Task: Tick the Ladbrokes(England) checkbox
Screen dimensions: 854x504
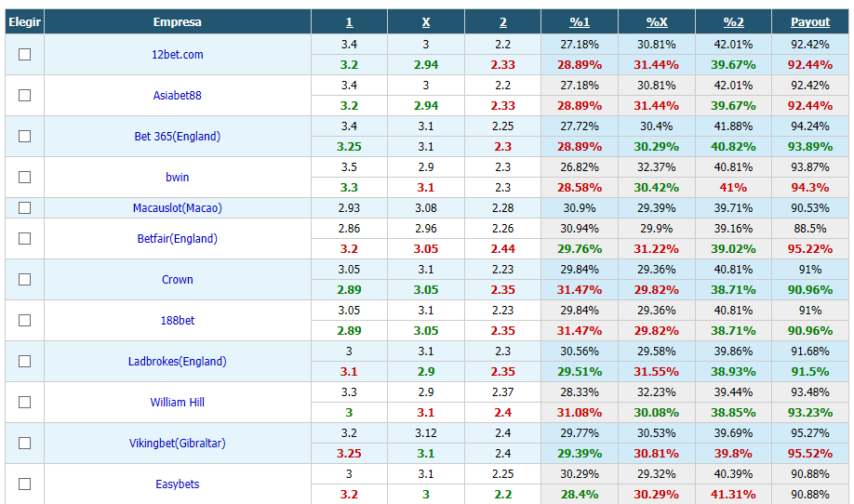Action: click(x=24, y=361)
